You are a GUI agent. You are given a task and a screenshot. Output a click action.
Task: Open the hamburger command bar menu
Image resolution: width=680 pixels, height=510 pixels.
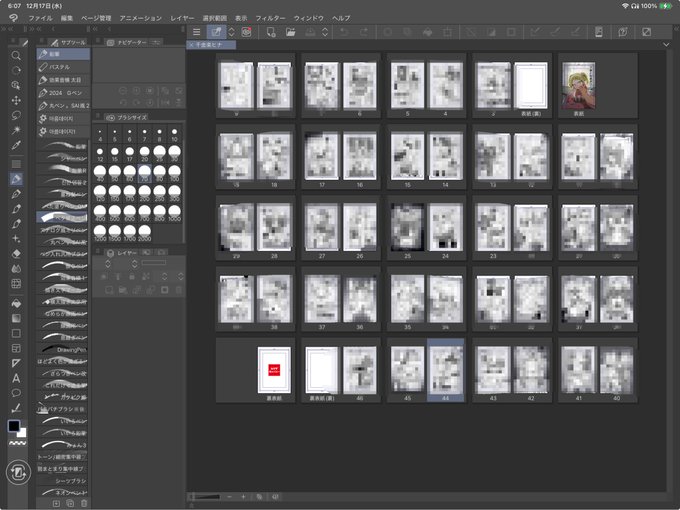[x=196, y=32]
